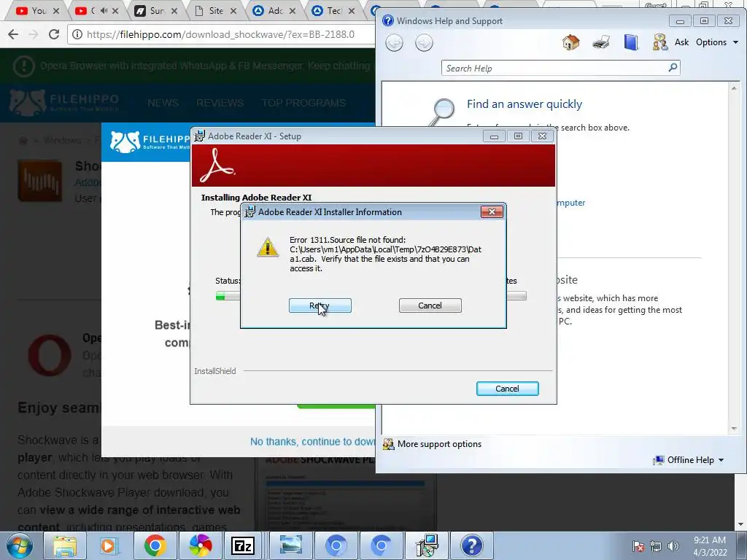Go to Help and Support home icon
This screenshot has width=747, height=560.
tap(570, 42)
